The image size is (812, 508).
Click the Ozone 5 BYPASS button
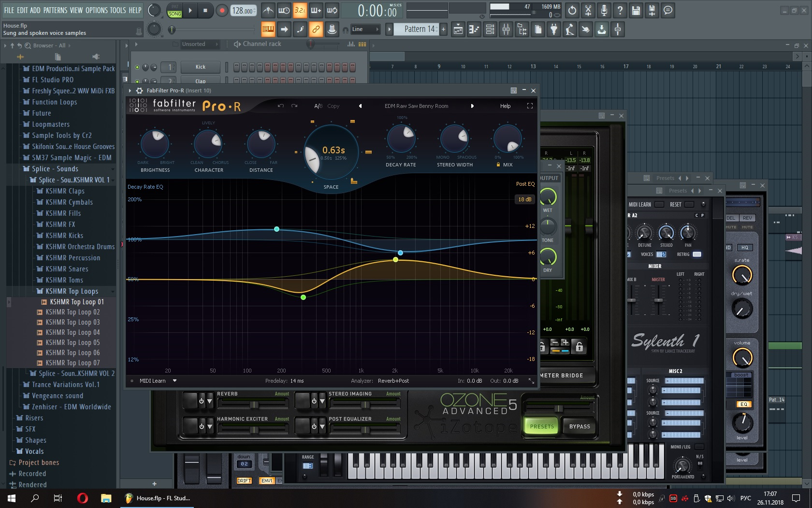pos(580,426)
